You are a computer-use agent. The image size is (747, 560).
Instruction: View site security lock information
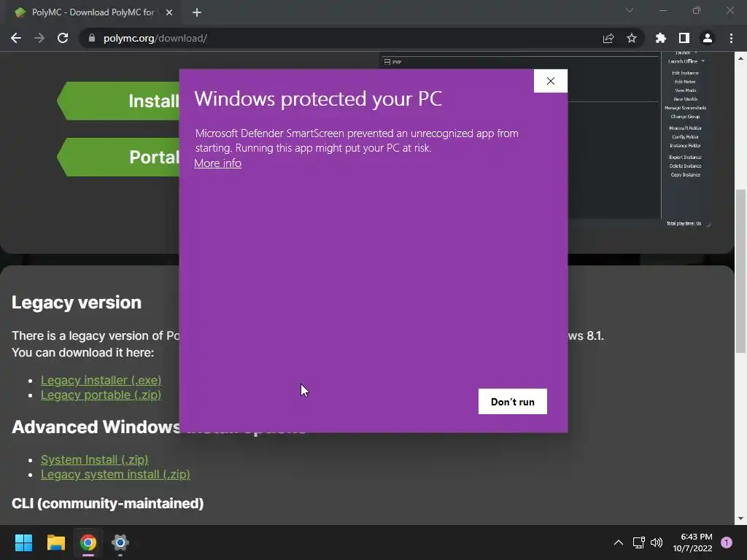click(92, 38)
